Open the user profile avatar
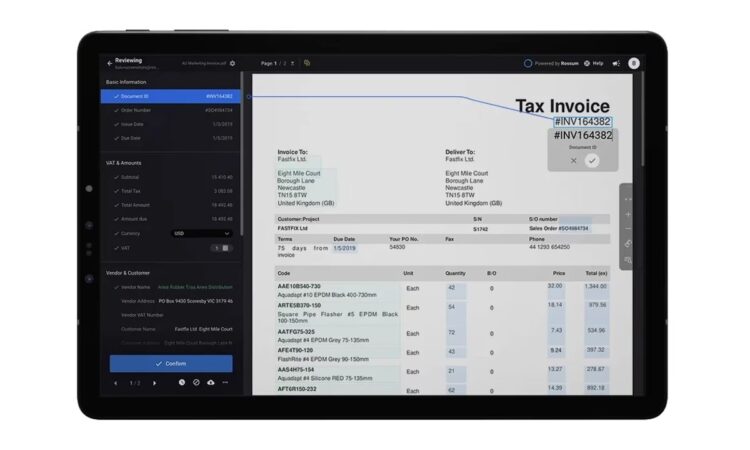The height and width of the screenshot is (450, 750). [634, 63]
